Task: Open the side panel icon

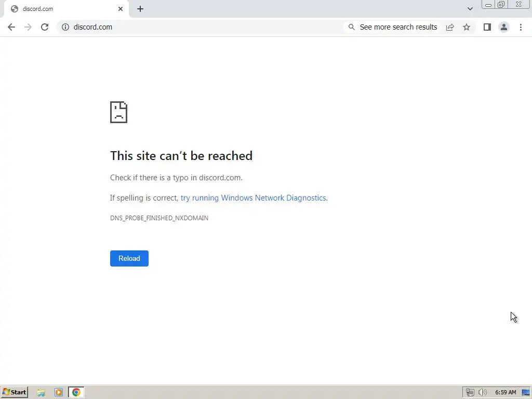Action: (x=487, y=27)
